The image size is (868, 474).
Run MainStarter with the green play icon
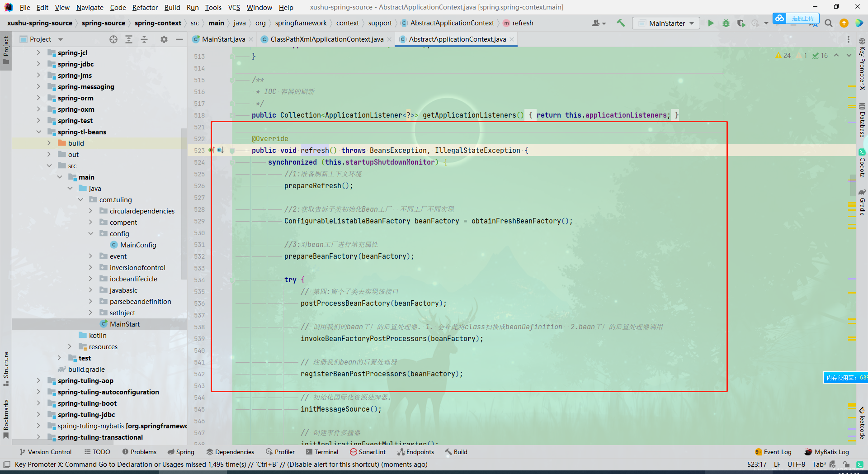[x=711, y=23]
